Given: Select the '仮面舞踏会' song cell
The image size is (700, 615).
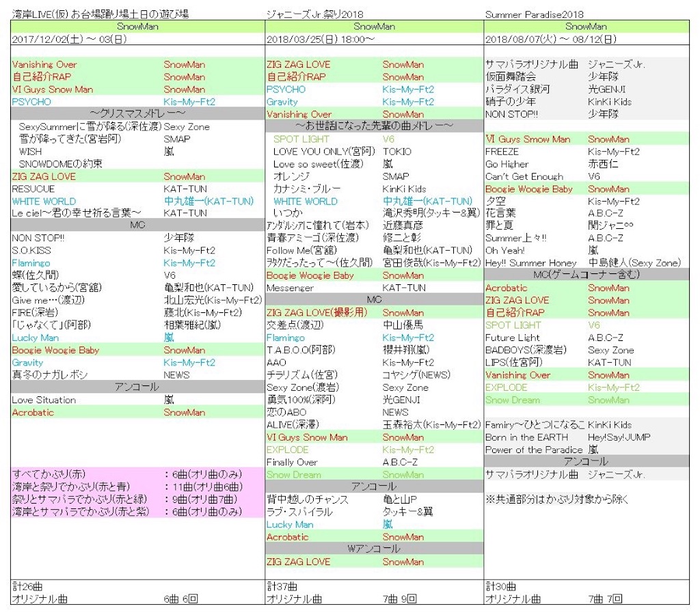Looking at the screenshot, I should 511,77.
